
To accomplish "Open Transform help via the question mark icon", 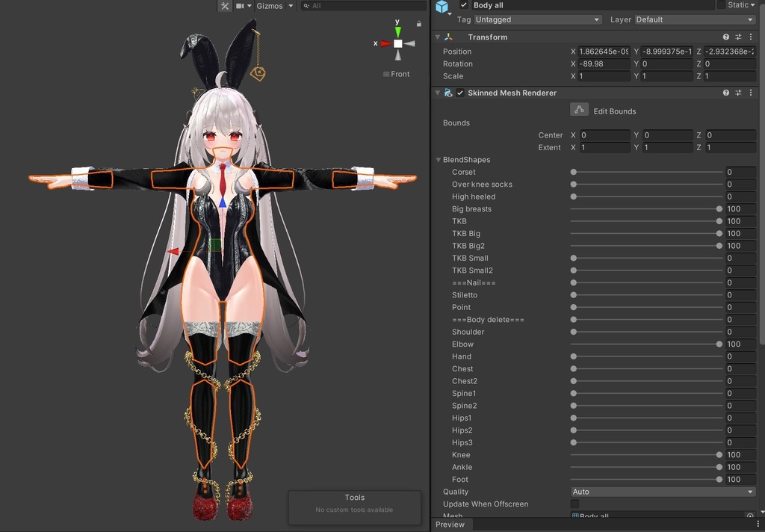I will point(725,36).
